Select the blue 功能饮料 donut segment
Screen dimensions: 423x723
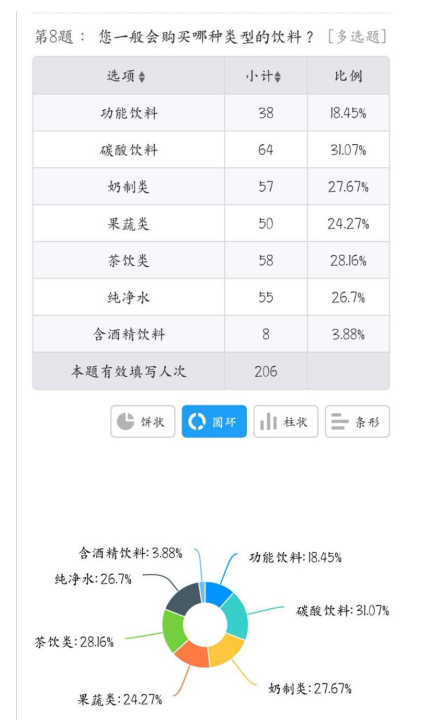tap(218, 593)
